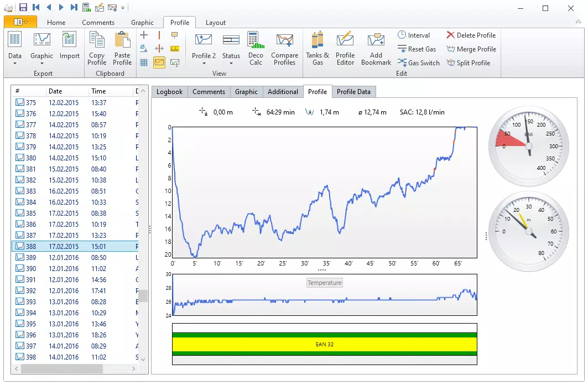Switch to Home ribbon tab
This screenshot has width=588, height=385.
click(56, 23)
